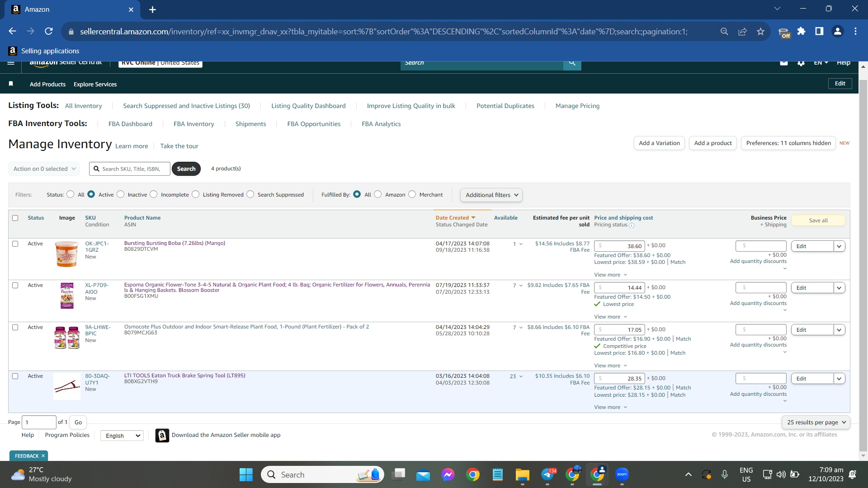Open the Shipments tab

point(250,124)
